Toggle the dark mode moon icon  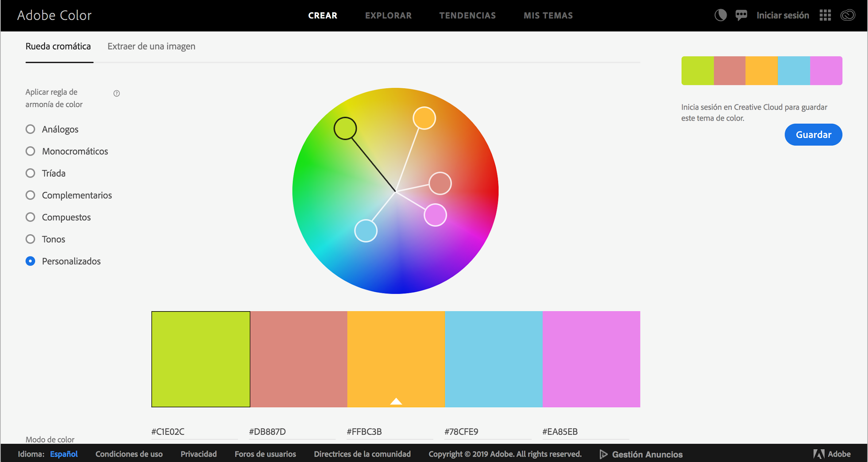pyautogui.click(x=720, y=15)
